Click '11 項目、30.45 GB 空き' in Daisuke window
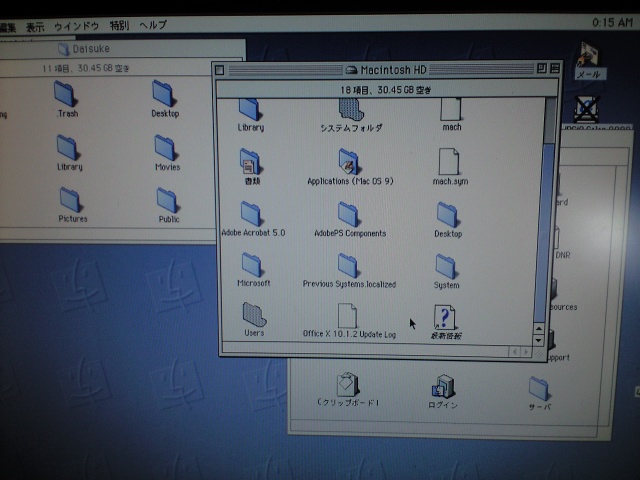The image size is (640, 480). click(86, 68)
